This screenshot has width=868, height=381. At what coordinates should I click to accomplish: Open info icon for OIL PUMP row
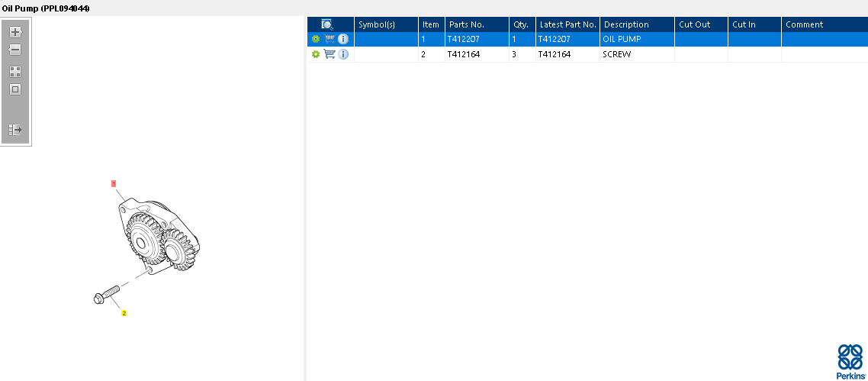coord(343,39)
